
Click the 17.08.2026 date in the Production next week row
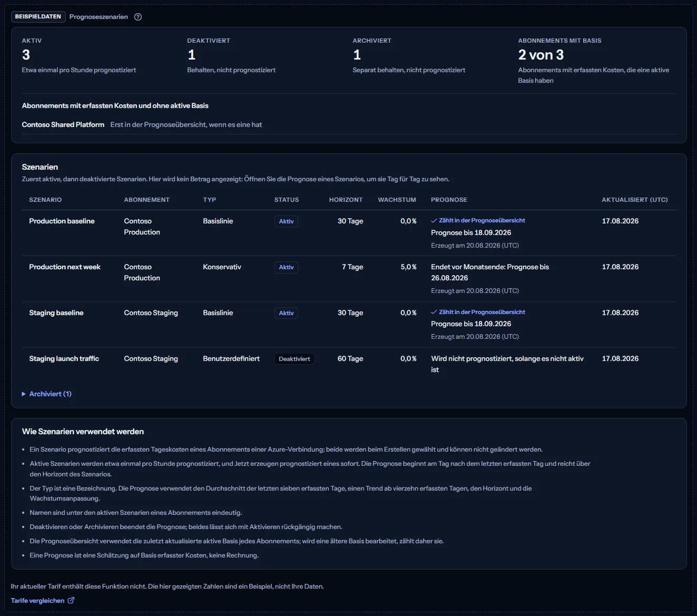pyautogui.click(x=620, y=267)
